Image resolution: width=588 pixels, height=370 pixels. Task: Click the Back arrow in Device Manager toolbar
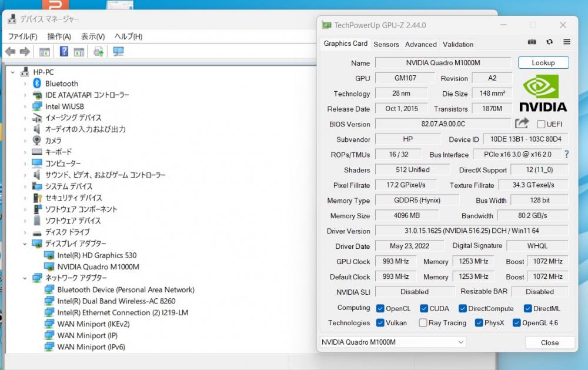[11, 51]
